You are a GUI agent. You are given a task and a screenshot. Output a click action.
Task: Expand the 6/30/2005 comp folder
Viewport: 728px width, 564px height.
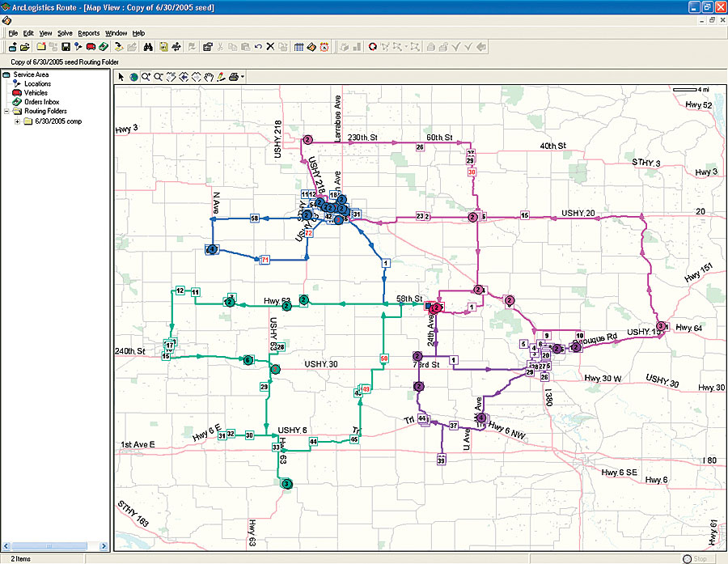17,121
